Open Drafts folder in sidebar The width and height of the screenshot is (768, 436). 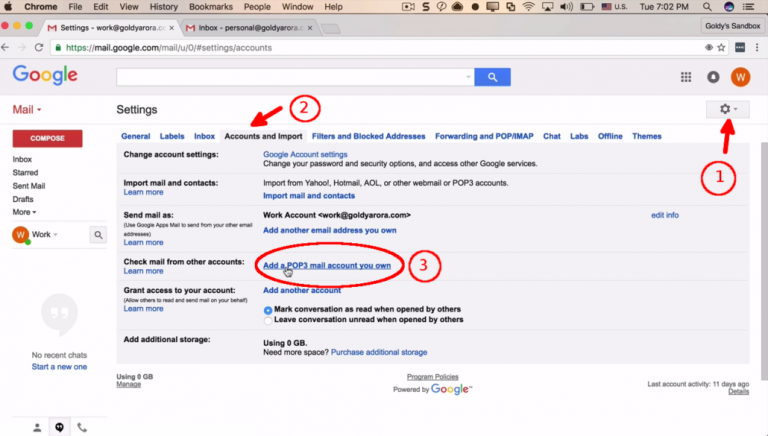tap(23, 199)
